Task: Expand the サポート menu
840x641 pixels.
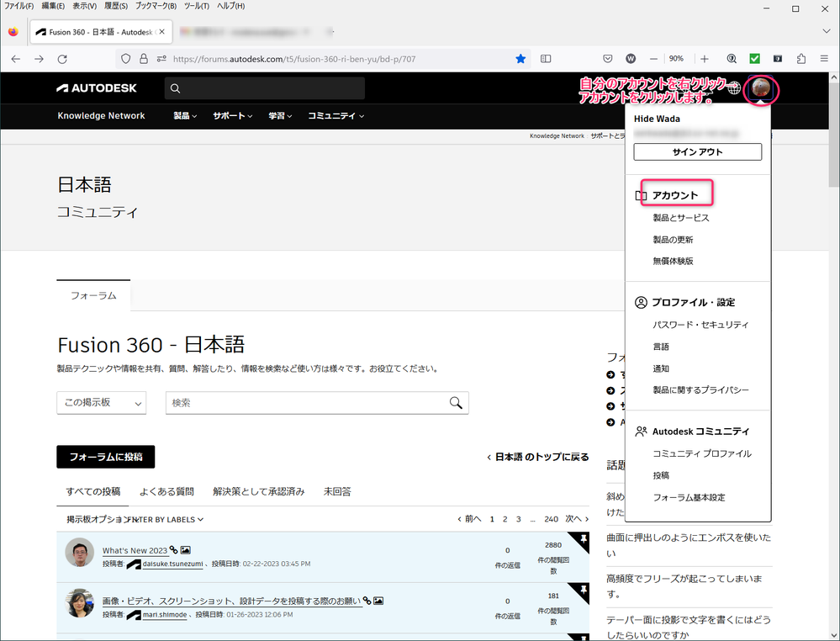Action: click(233, 116)
